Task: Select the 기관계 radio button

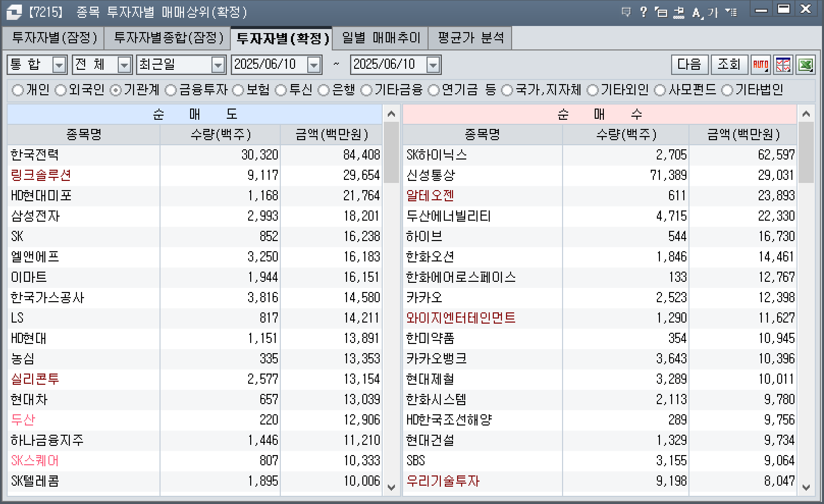Action: [x=116, y=90]
